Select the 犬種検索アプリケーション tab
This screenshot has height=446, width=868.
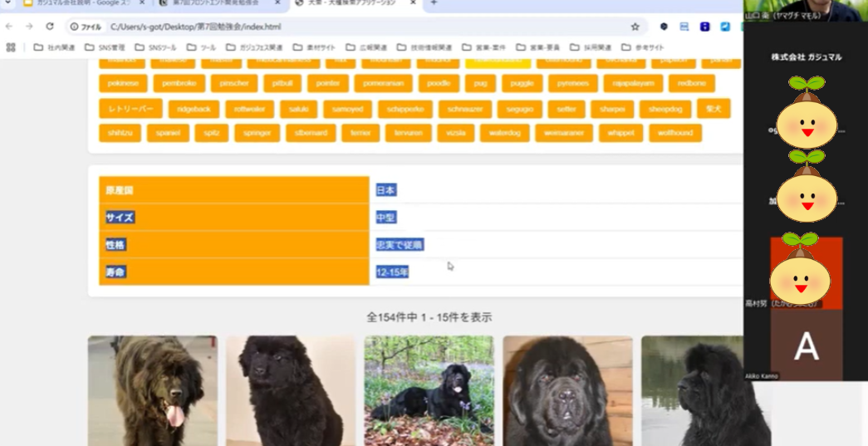356,2
